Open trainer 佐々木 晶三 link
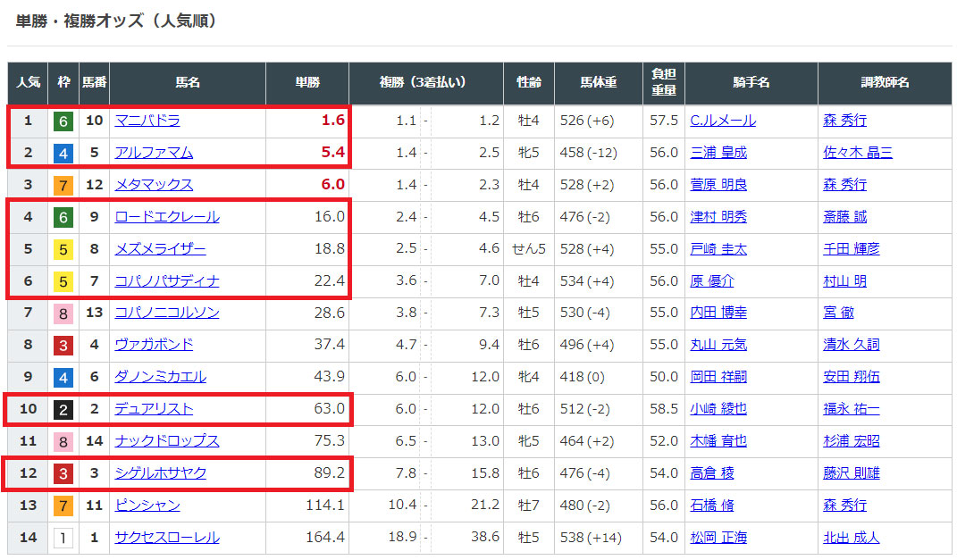957x560 pixels. (857, 153)
